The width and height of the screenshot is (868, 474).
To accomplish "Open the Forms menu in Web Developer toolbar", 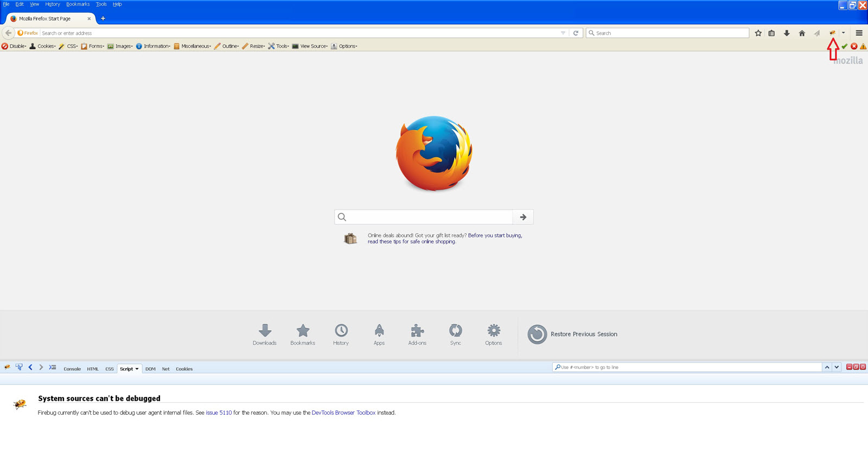I will click(93, 46).
